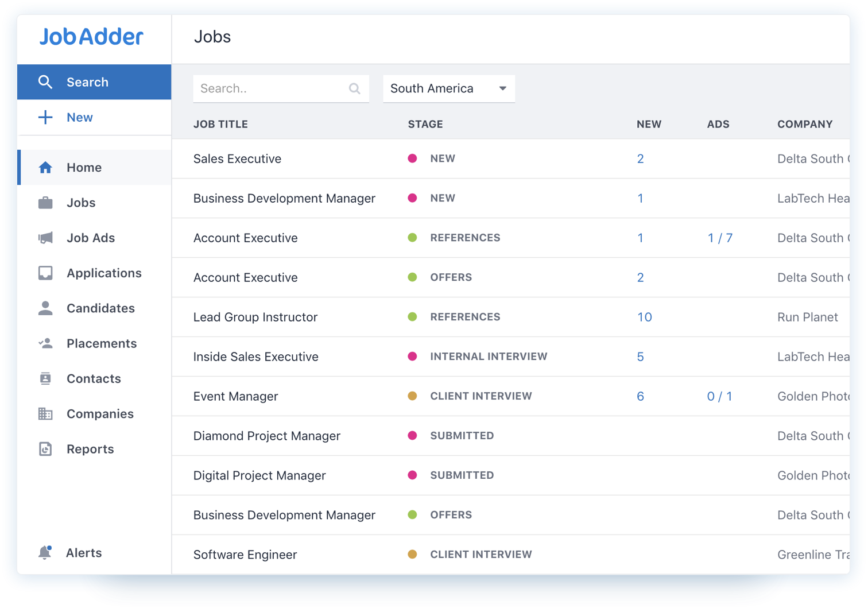
Task: Switch to the Home section
Action: [84, 167]
